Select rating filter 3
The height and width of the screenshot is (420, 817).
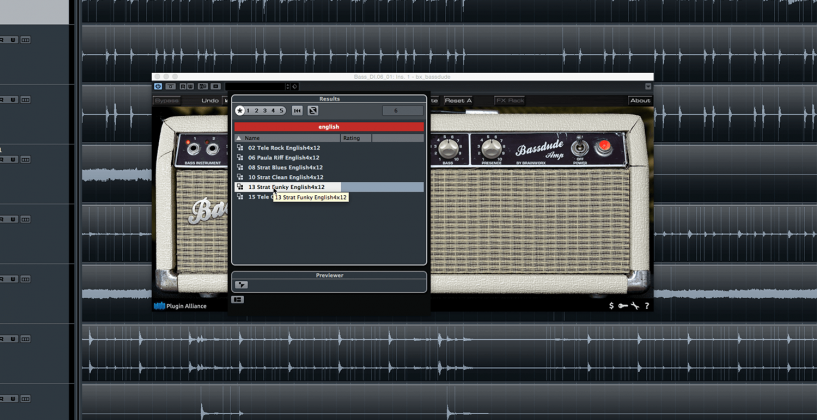point(265,110)
